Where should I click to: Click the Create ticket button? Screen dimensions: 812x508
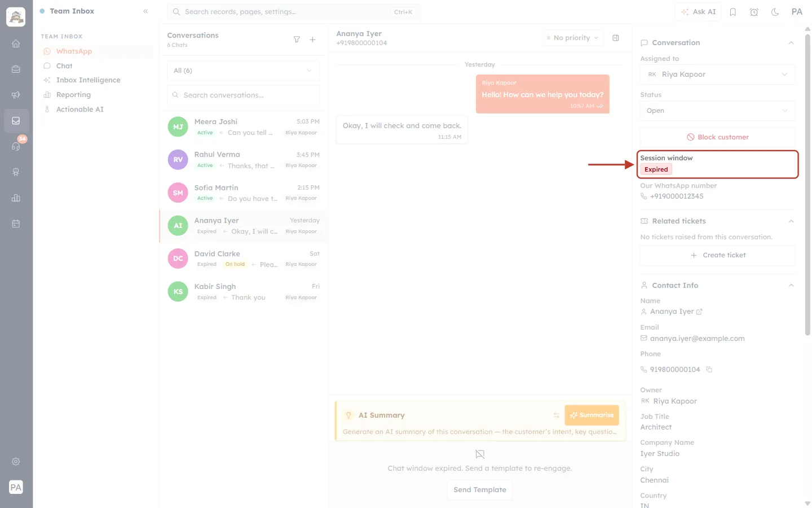[717, 255]
